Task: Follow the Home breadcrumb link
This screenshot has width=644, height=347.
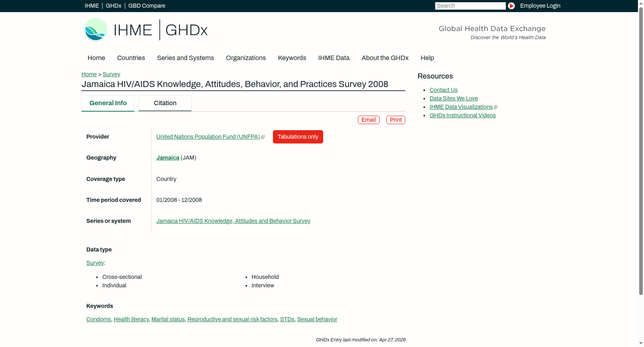Action: point(89,74)
